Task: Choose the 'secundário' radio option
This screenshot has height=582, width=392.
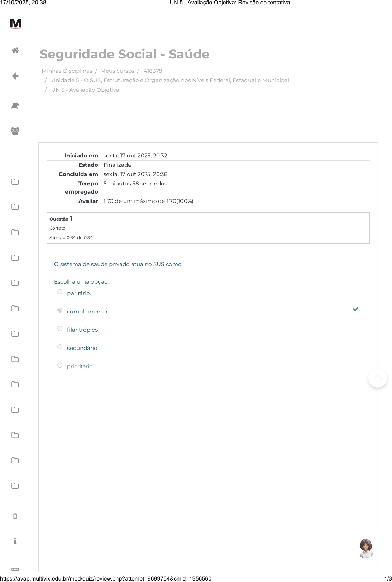Action: [60, 347]
